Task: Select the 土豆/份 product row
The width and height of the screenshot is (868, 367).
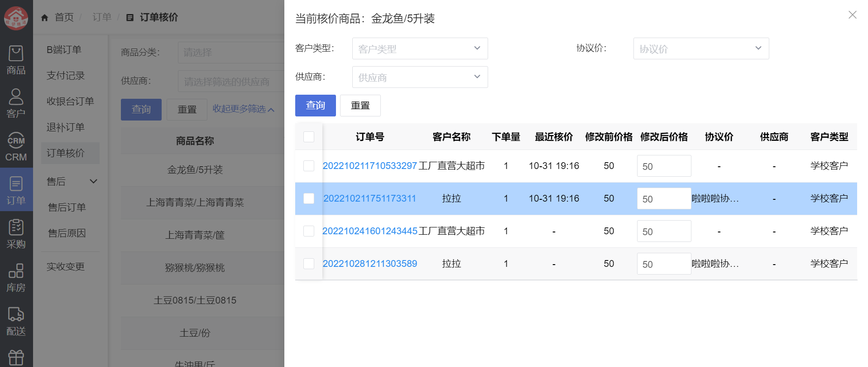Action: coord(202,333)
